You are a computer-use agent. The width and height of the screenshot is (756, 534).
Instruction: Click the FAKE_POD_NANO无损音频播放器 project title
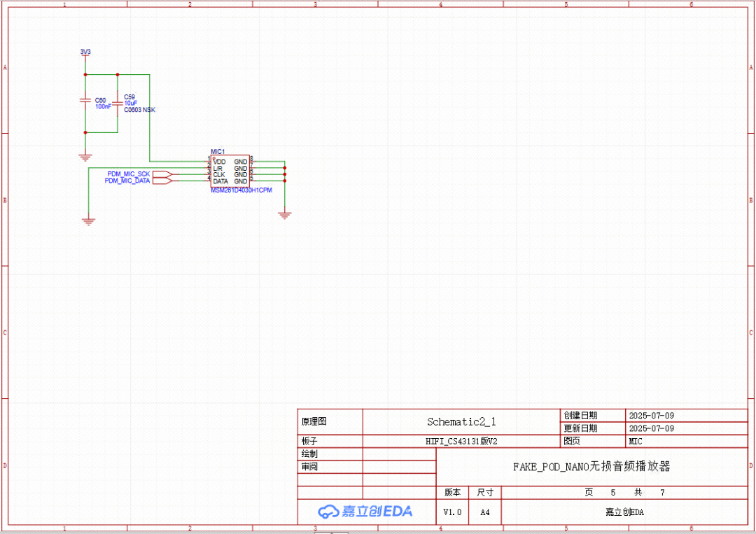click(x=591, y=466)
